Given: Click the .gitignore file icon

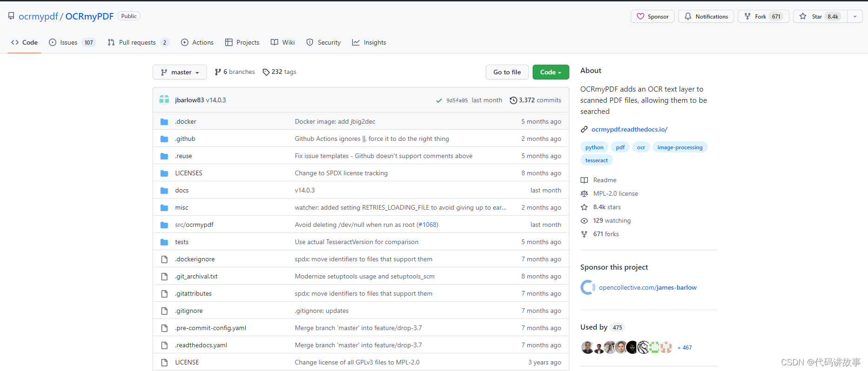Looking at the screenshot, I should pos(164,311).
